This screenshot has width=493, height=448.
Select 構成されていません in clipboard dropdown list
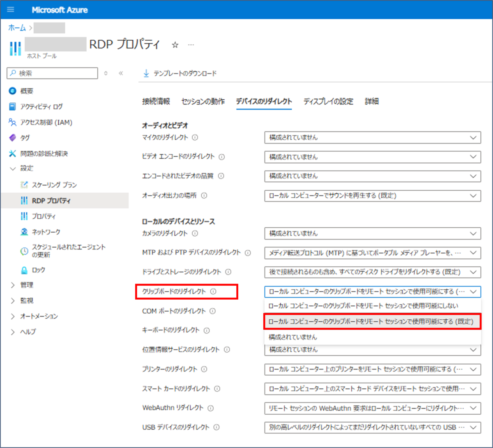[x=373, y=337]
